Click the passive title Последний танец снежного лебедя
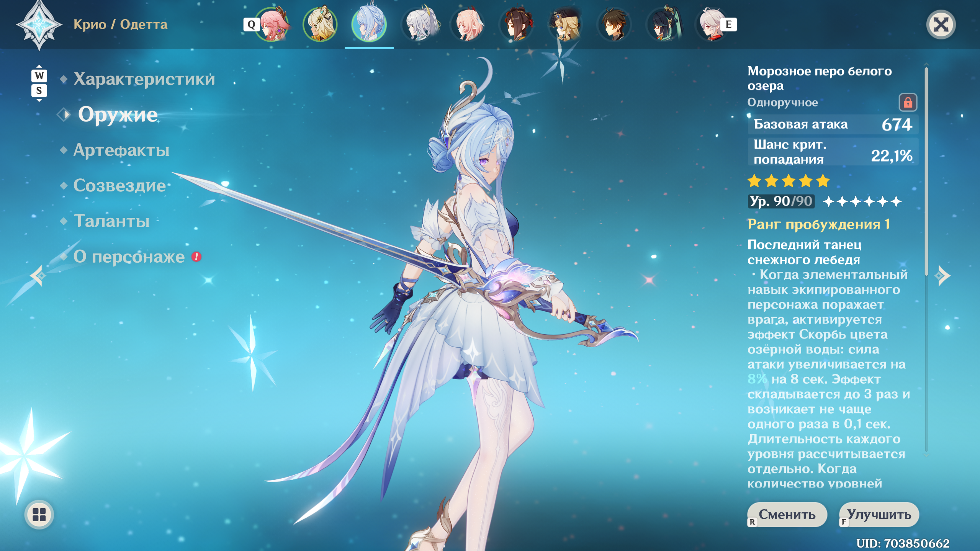Screen dimensions: 980x551 pyautogui.click(x=804, y=252)
